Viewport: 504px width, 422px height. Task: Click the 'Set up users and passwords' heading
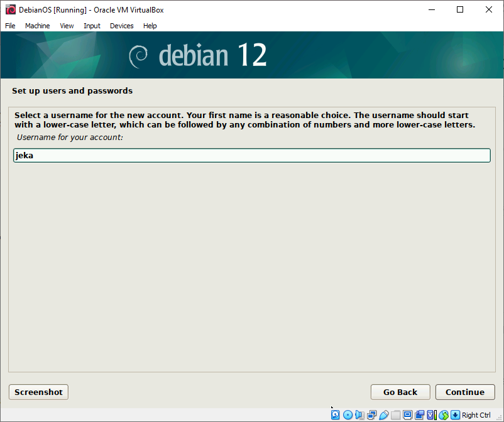[x=72, y=91]
